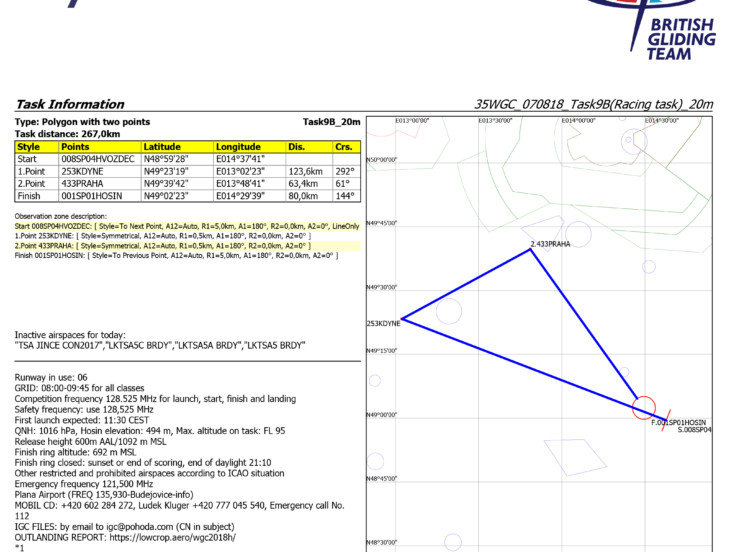Viewport: 730px width, 552px height.
Task: Click the N49°00'00" latitude grid label
Action: pyautogui.click(x=381, y=414)
